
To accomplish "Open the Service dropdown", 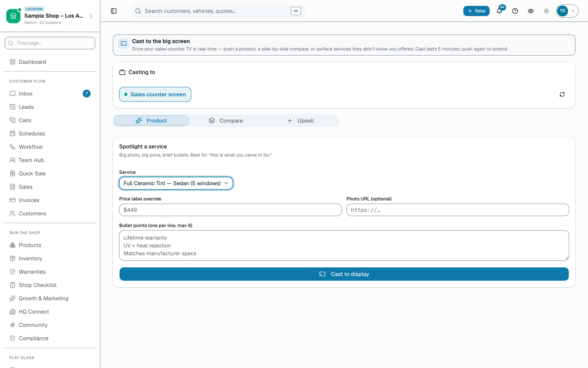I will [x=176, y=183].
